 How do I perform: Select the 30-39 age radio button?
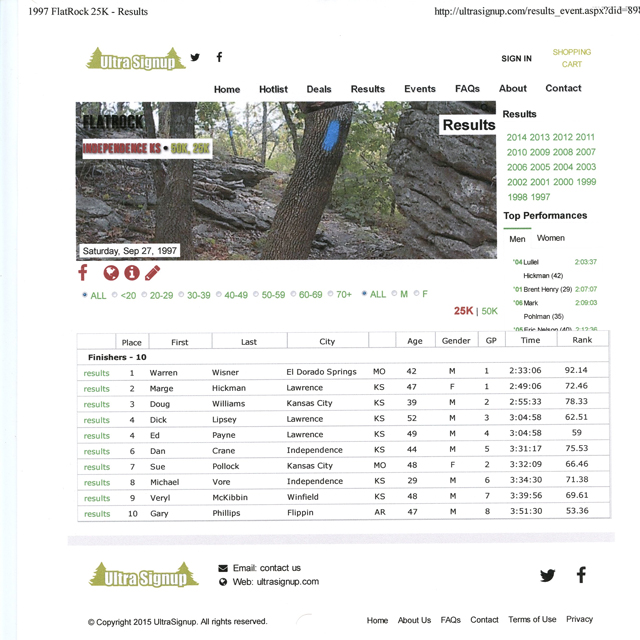[181, 295]
